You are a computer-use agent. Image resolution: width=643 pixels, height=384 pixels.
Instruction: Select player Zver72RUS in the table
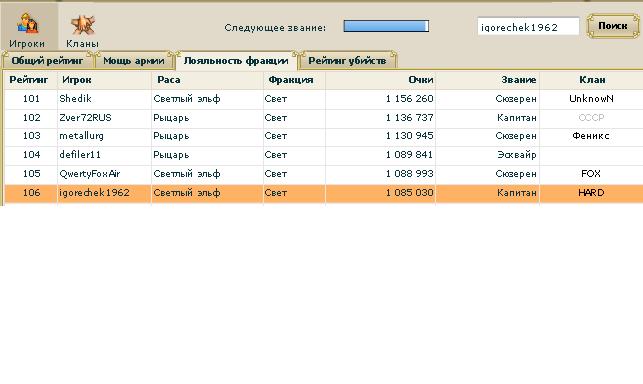click(x=85, y=118)
